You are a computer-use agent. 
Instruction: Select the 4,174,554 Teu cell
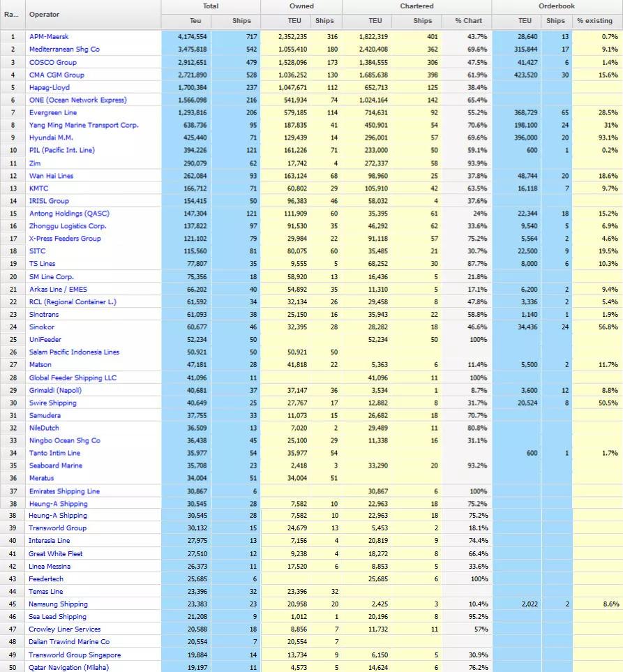point(186,37)
